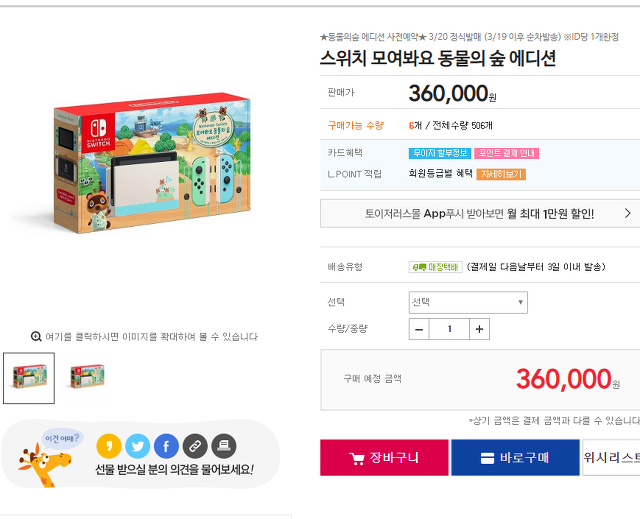Click the 바로구매 buy now button

[515, 457]
